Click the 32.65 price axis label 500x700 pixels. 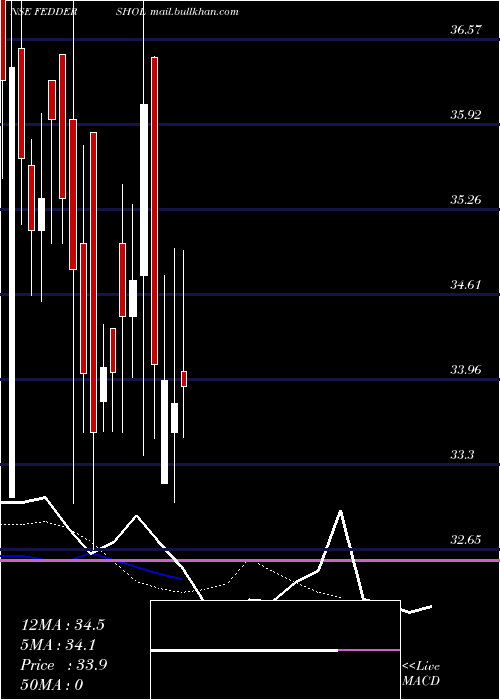click(467, 539)
